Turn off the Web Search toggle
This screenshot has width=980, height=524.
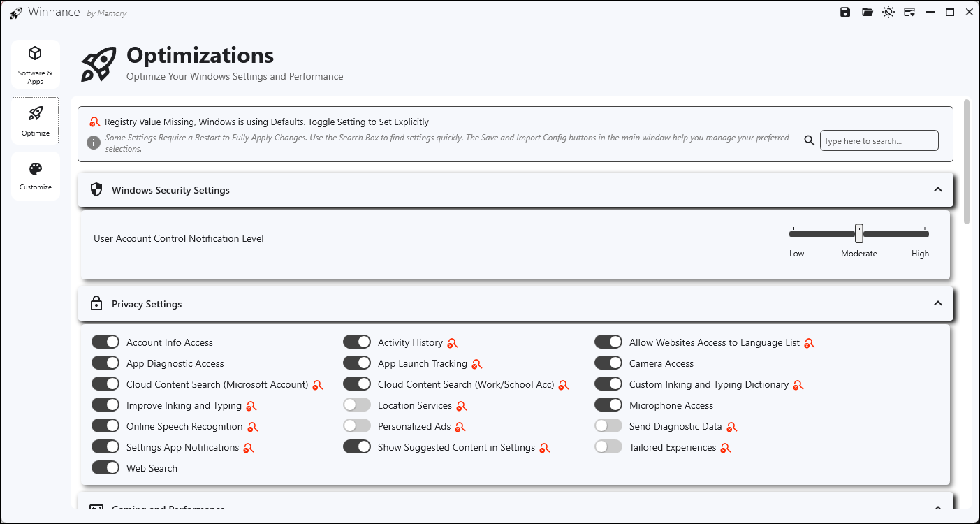click(x=105, y=468)
